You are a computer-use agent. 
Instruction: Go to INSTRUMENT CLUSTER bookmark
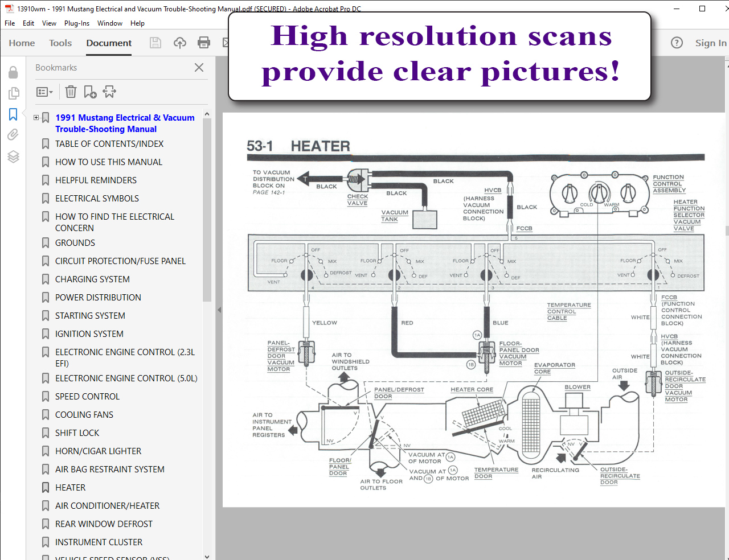99,542
